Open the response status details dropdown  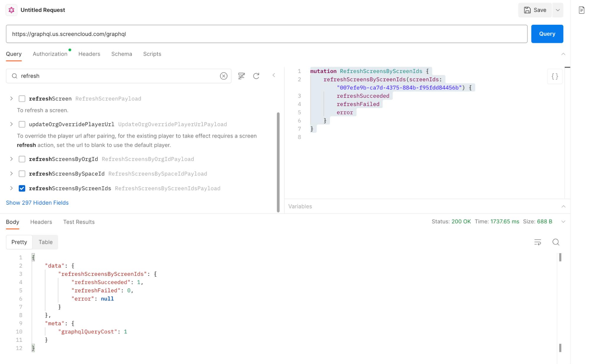(x=563, y=222)
